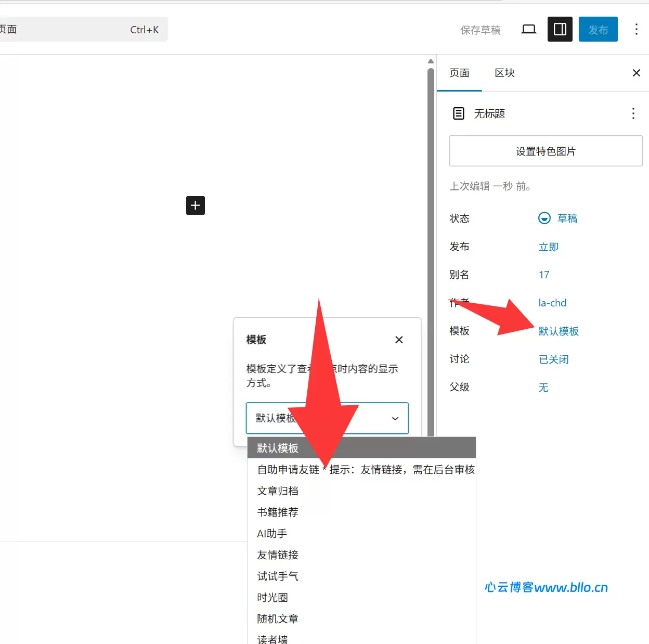Select the 文章归档 template option
The image size is (649, 644).
277,490
